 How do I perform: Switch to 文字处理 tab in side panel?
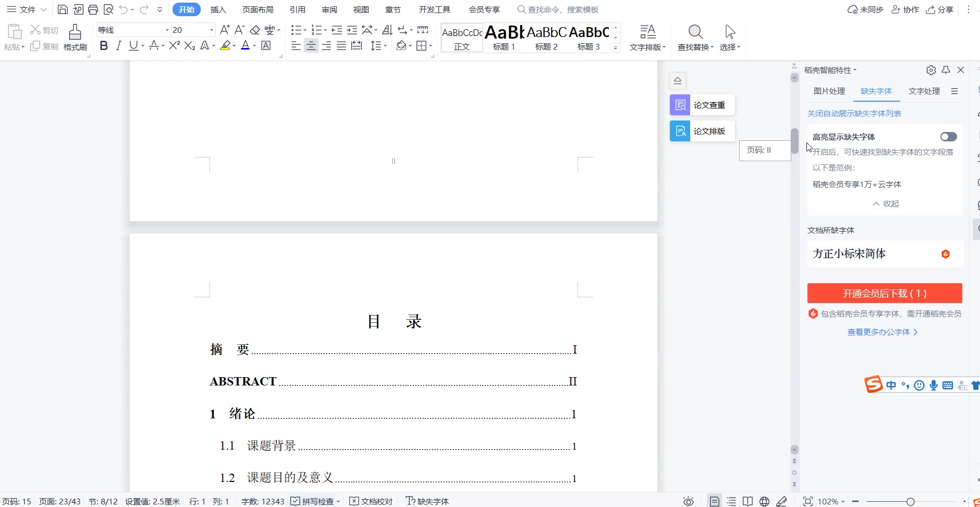click(x=924, y=91)
